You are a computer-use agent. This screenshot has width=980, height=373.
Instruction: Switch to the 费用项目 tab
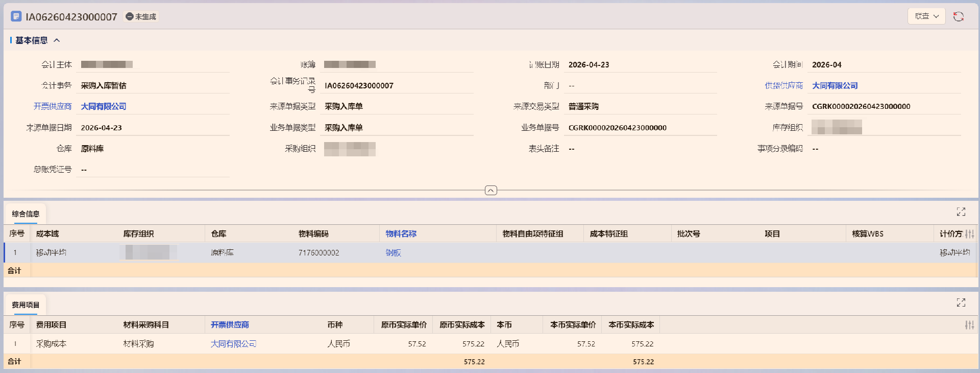[x=26, y=305]
